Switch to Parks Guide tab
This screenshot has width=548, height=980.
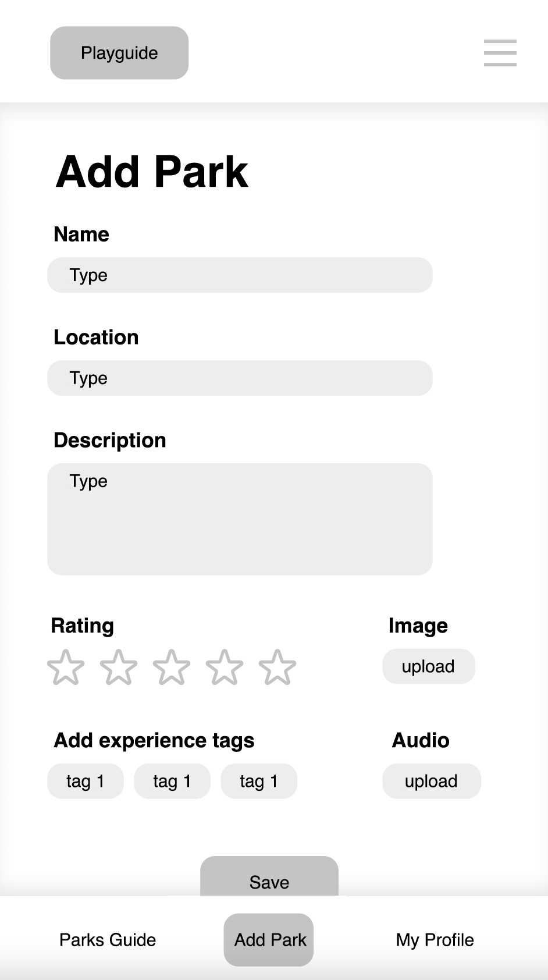108,940
